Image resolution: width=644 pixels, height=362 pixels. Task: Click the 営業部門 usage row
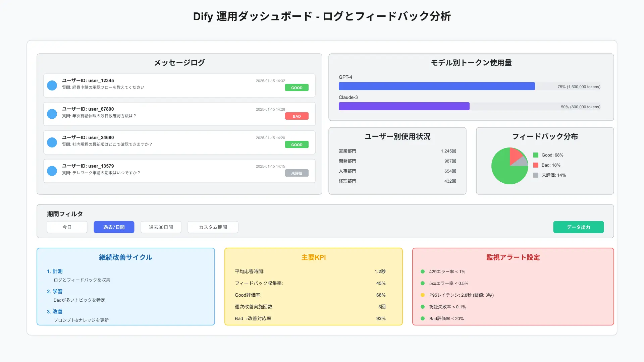click(397, 151)
